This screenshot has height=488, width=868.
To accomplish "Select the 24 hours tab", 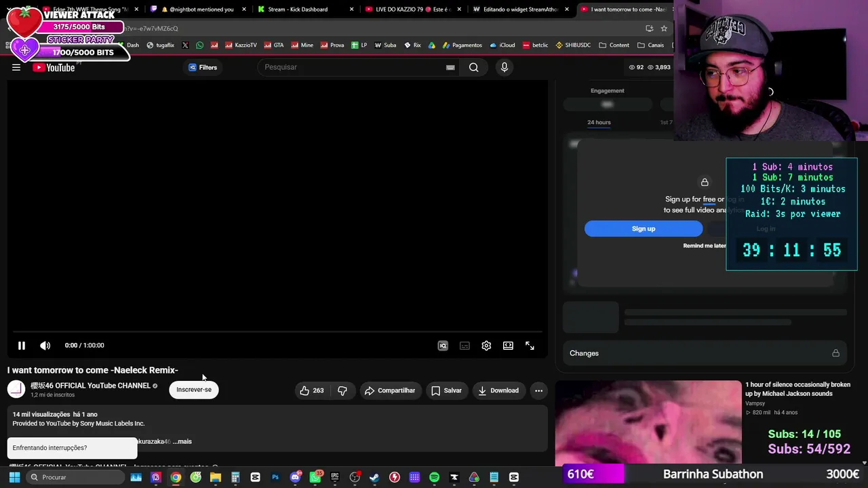I will [599, 122].
